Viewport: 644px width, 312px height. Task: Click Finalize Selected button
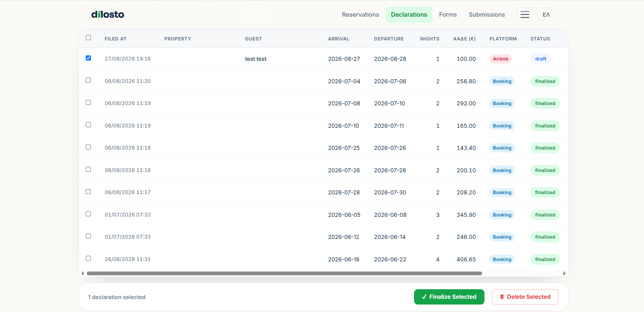449,297
